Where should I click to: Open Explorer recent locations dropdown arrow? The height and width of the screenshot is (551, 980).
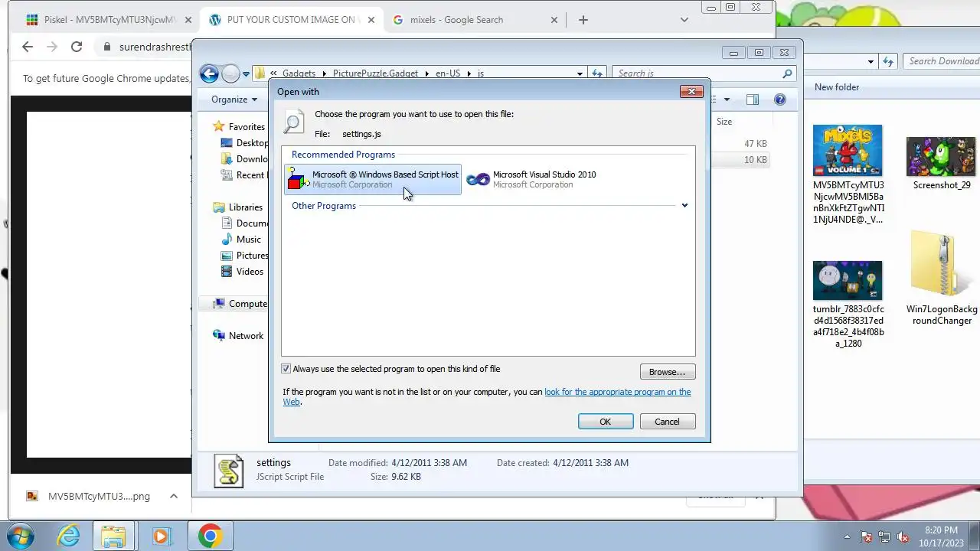pyautogui.click(x=246, y=74)
